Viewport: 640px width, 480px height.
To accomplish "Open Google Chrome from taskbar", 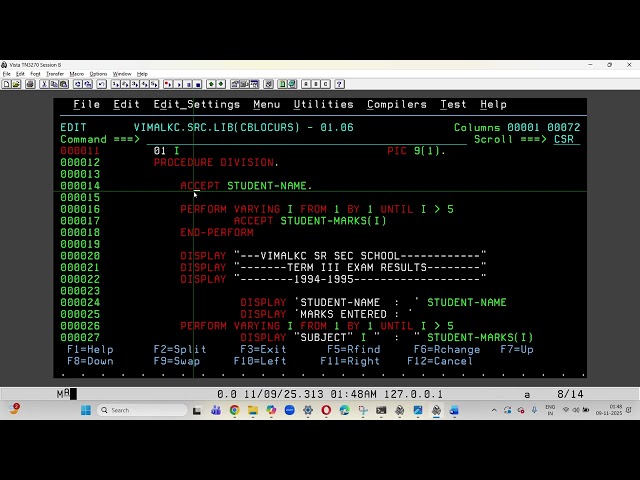I will pyautogui.click(x=234, y=410).
